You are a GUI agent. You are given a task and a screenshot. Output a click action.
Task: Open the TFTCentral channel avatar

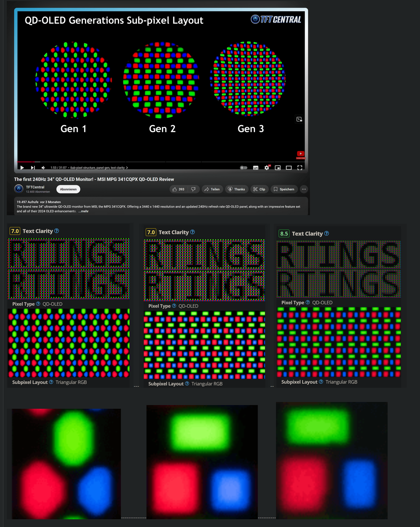pos(19,189)
